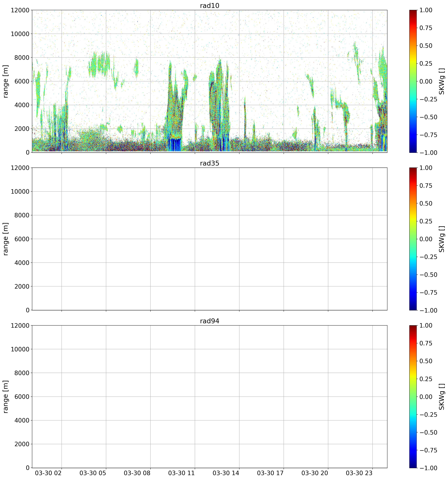
Task: Click the rad94 y-axis label range [m]
Action: click(5, 397)
